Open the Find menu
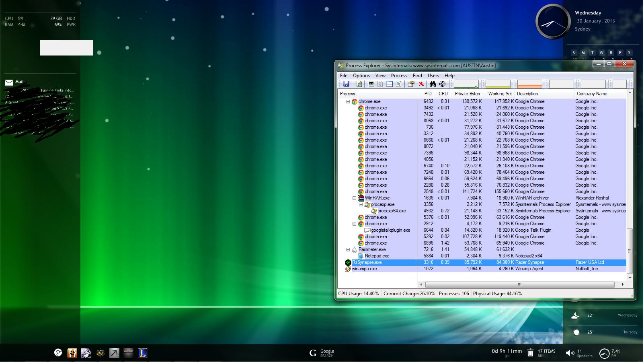 (x=417, y=76)
